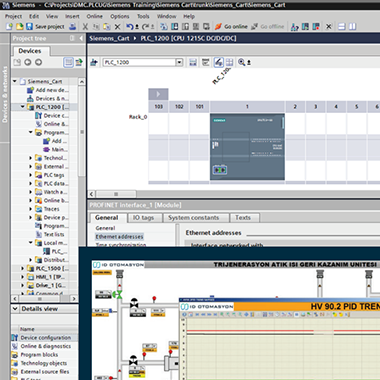Expand the PLC tags folder

tap(31, 175)
